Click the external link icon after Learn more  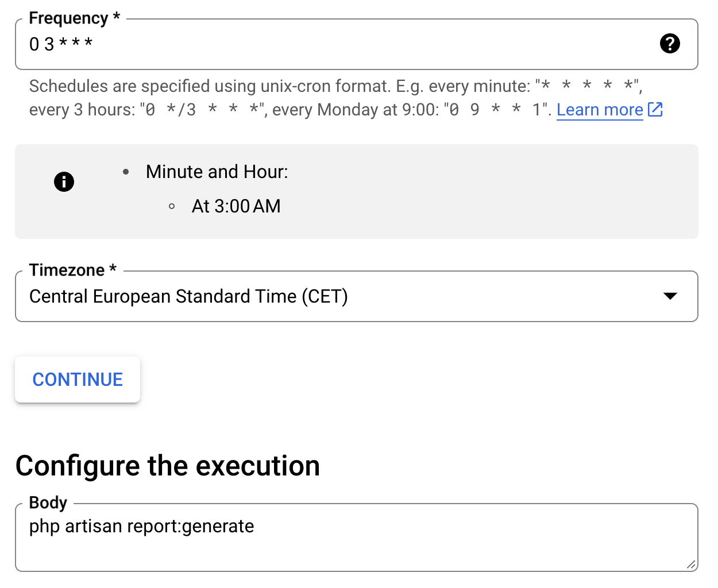(x=655, y=110)
